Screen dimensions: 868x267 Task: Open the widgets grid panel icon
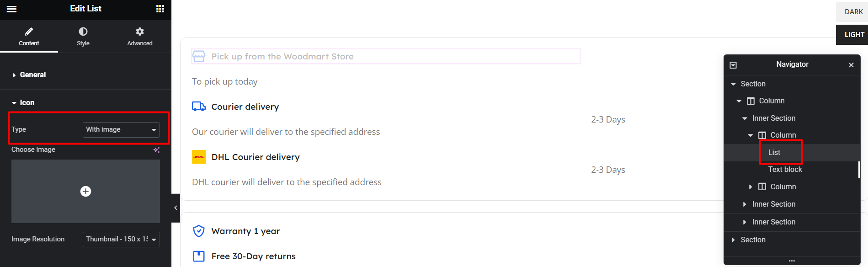tap(160, 9)
